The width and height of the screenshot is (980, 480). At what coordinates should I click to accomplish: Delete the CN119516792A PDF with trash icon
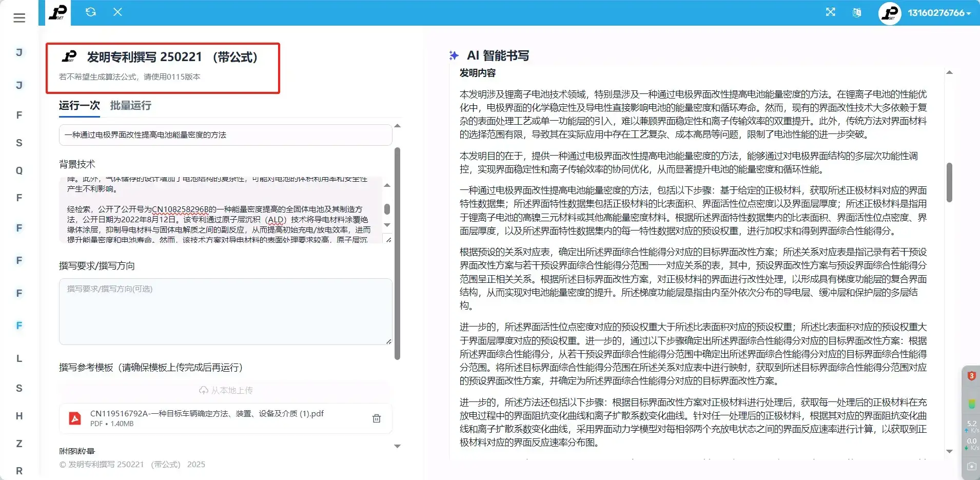click(377, 418)
